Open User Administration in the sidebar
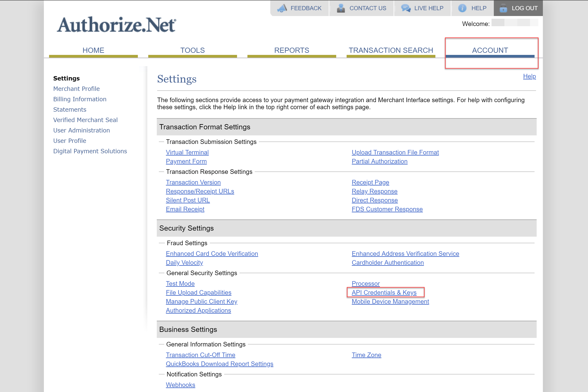This screenshot has width=588, height=392. point(82,131)
